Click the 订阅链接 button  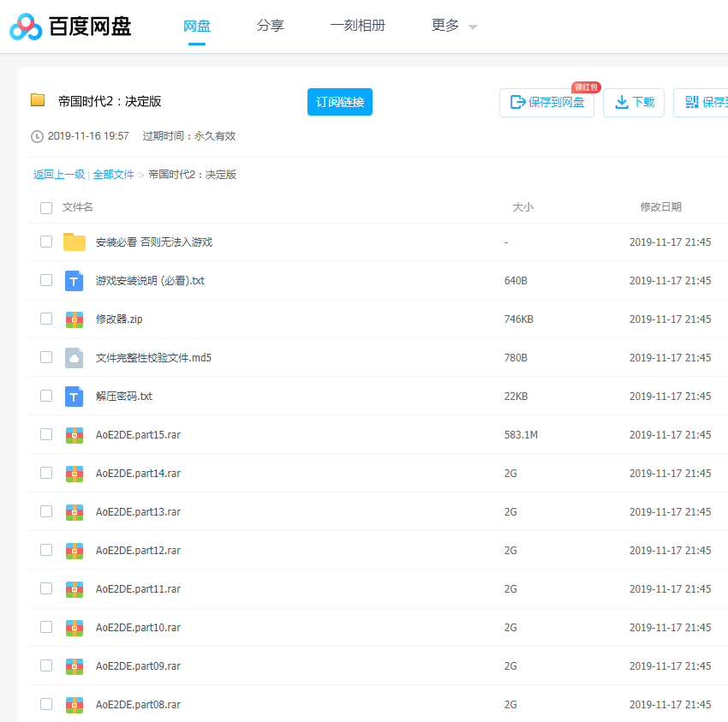(340, 102)
